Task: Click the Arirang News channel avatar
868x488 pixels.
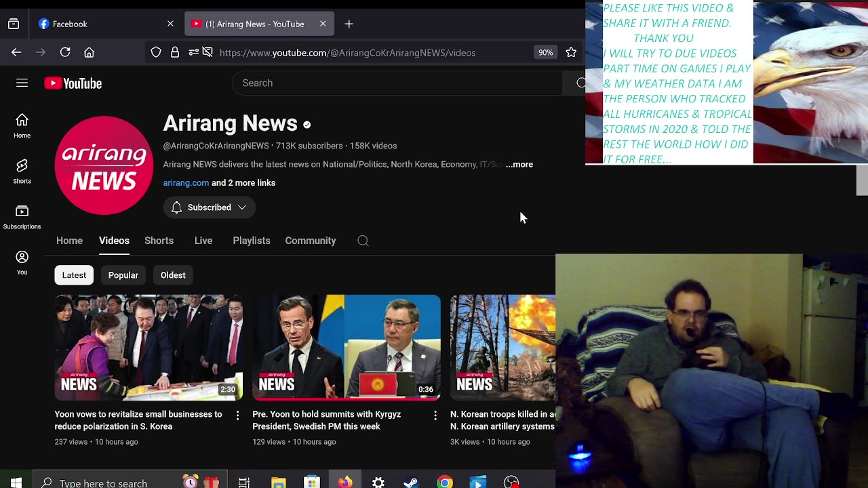Action: (104, 165)
